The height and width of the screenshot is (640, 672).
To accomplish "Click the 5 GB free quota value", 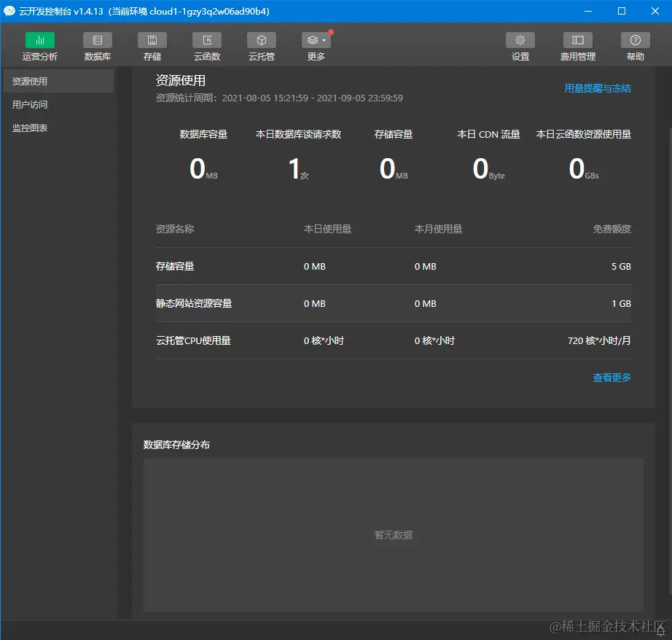I will point(621,266).
